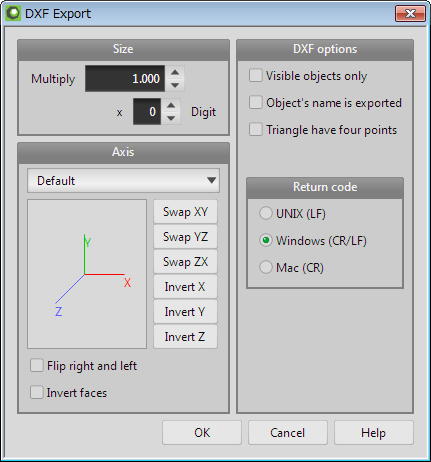Click the Multiply value input field
This screenshot has width=431, height=462.
pyautogui.click(x=125, y=79)
